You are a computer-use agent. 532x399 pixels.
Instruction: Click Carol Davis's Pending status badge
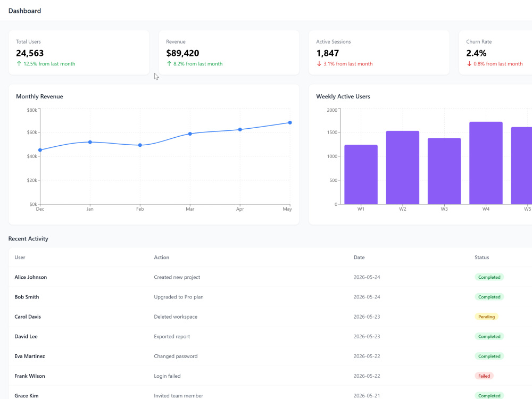[x=486, y=317]
